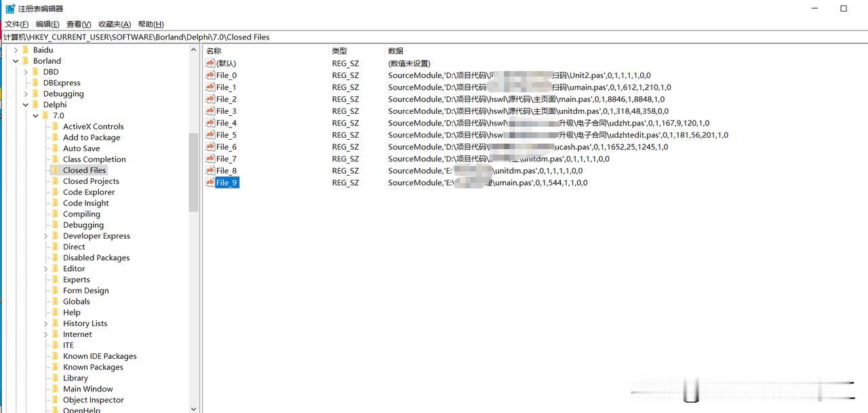Click the registry path address bar
This screenshot has height=413, width=868.
click(x=434, y=37)
